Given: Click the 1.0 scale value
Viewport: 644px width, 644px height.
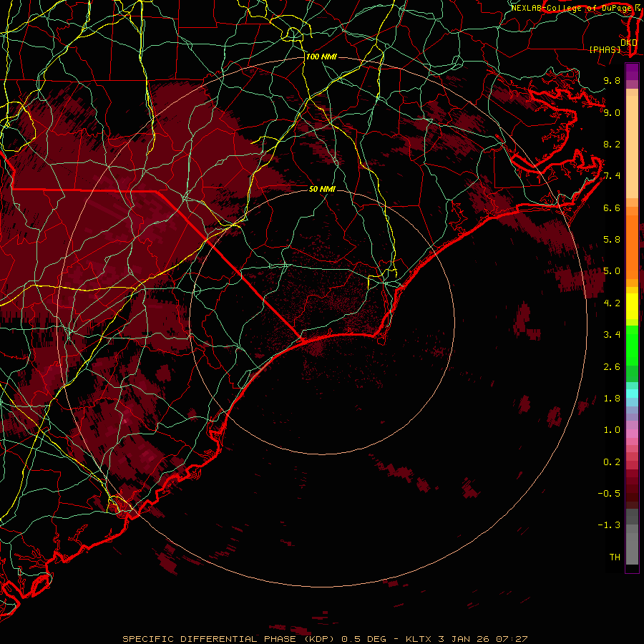Looking at the screenshot, I should click(612, 430).
